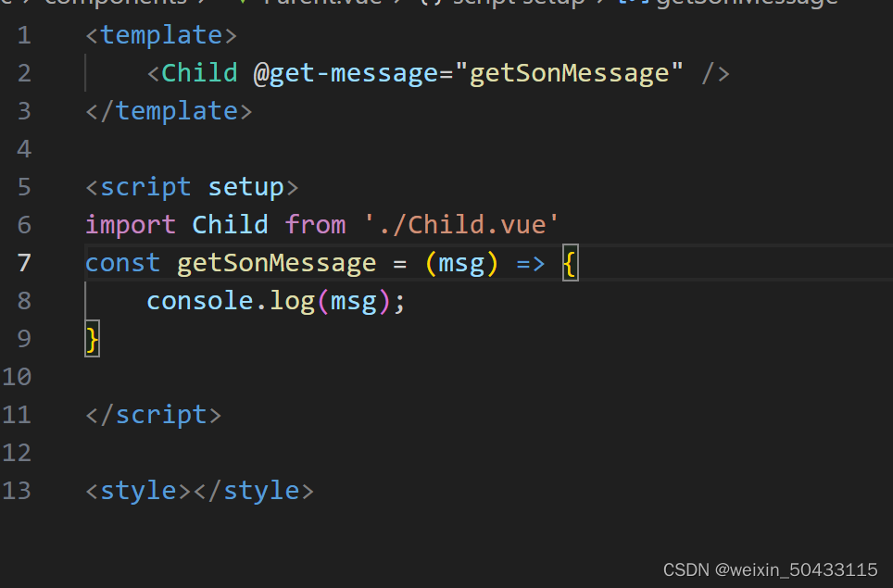Image resolution: width=893 pixels, height=588 pixels.
Task: Click the highlighted opening curly brace
Action: [570, 263]
